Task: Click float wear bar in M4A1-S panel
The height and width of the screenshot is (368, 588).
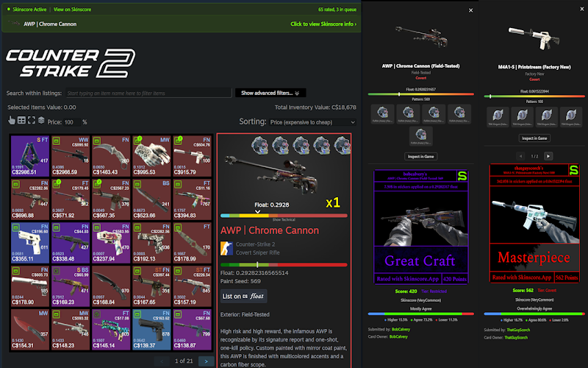Action: tap(534, 96)
